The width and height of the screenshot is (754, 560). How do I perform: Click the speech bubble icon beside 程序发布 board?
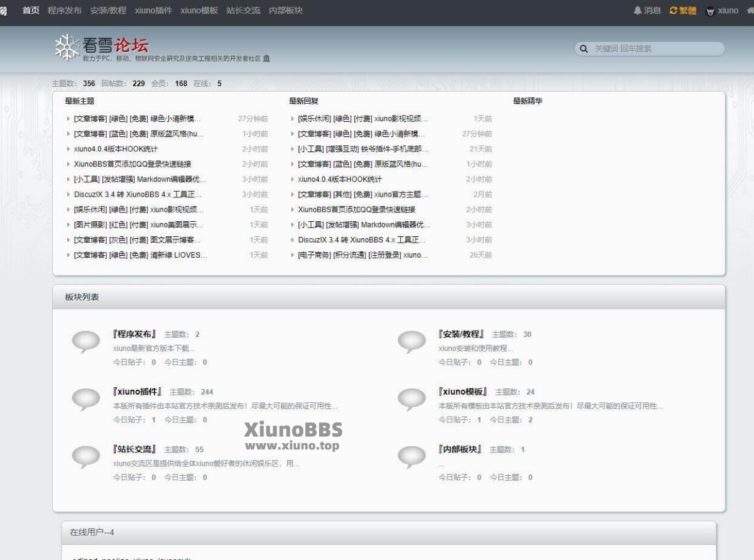tap(86, 342)
